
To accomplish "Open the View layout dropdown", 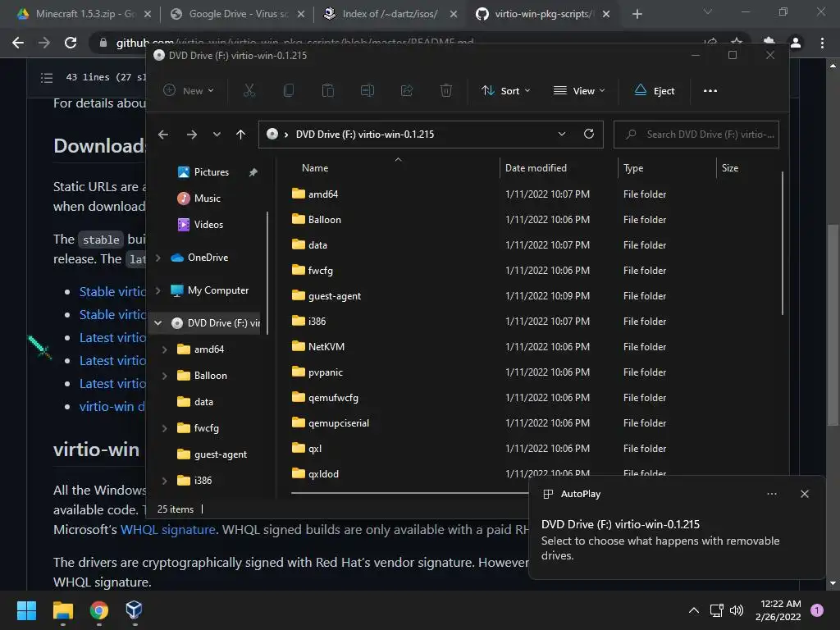I will [x=579, y=90].
